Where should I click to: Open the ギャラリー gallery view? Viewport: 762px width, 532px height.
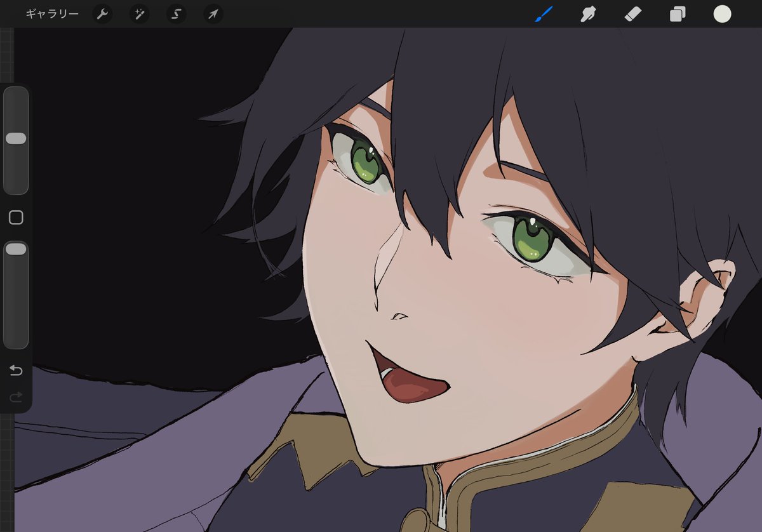click(52, 14)
